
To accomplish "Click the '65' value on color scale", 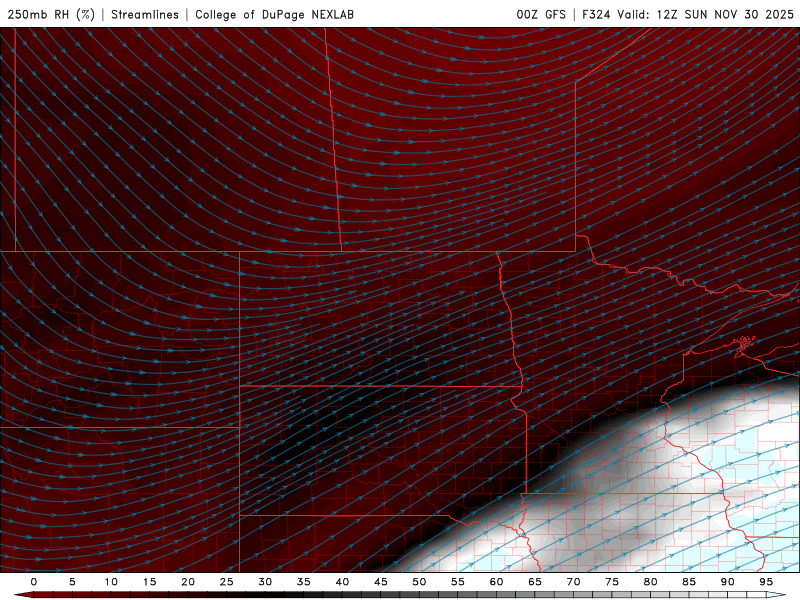I will point(535,582).
